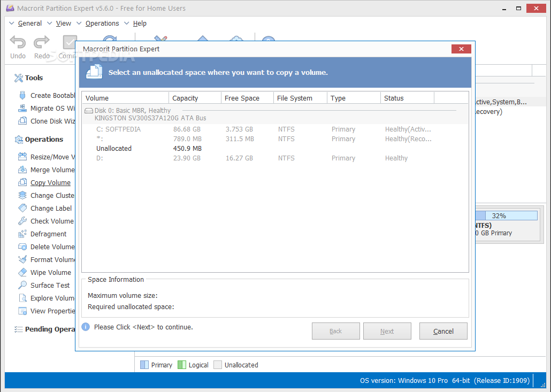Screen dimensions: 551x392
Task: Click the Surface Test magnifier icon
Action: point(22,285)
